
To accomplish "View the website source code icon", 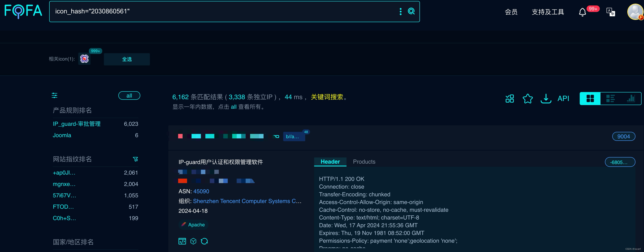I will (182, 241).
